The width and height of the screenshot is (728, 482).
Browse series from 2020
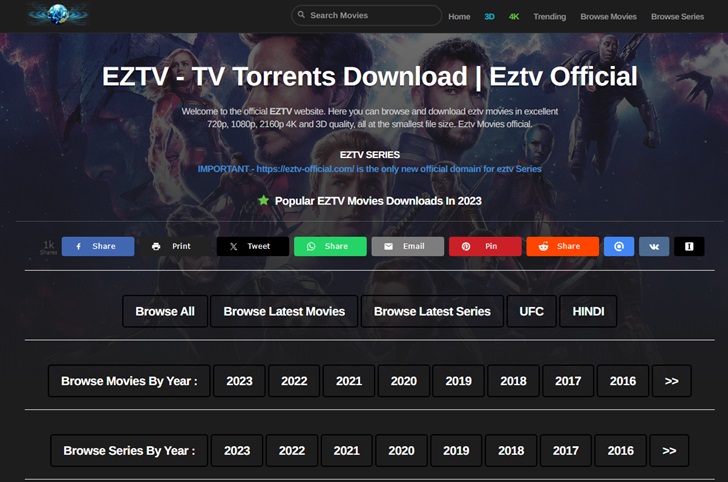(401, 450)
